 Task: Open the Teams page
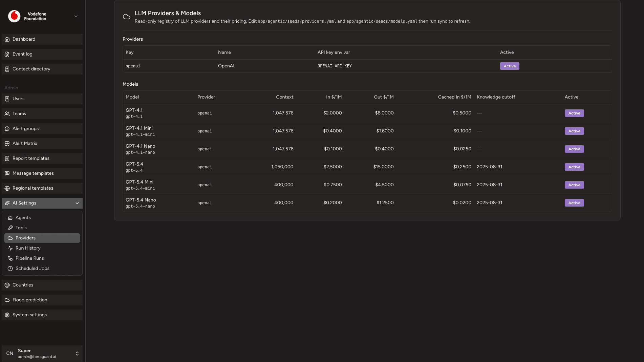tap(42, 114)
